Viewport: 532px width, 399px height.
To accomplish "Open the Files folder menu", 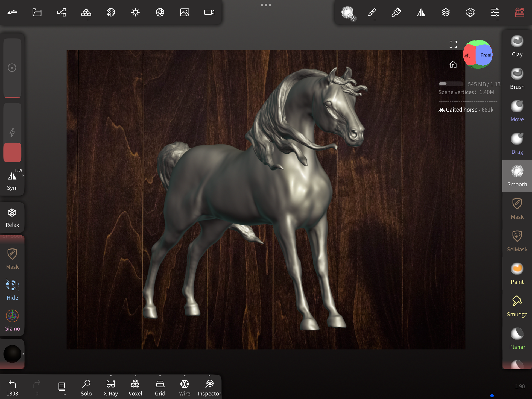I will coord(37,12).
